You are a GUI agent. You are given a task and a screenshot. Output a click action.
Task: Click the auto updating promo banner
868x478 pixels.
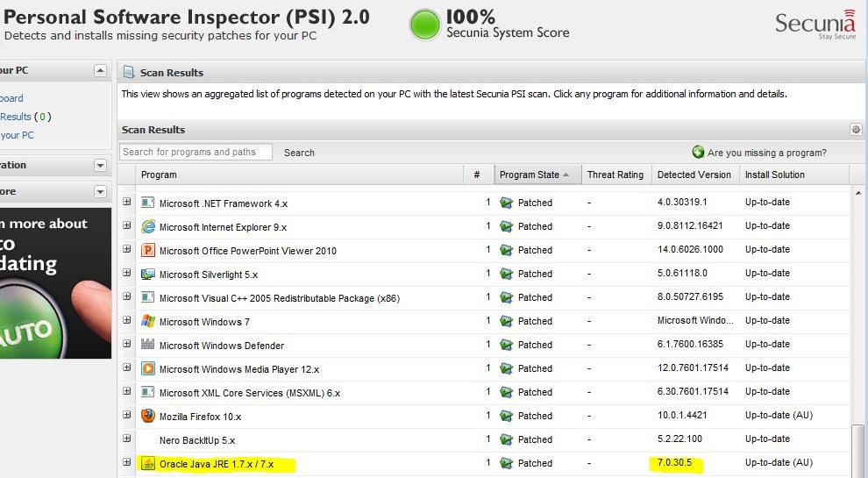(x=55, y=283)
